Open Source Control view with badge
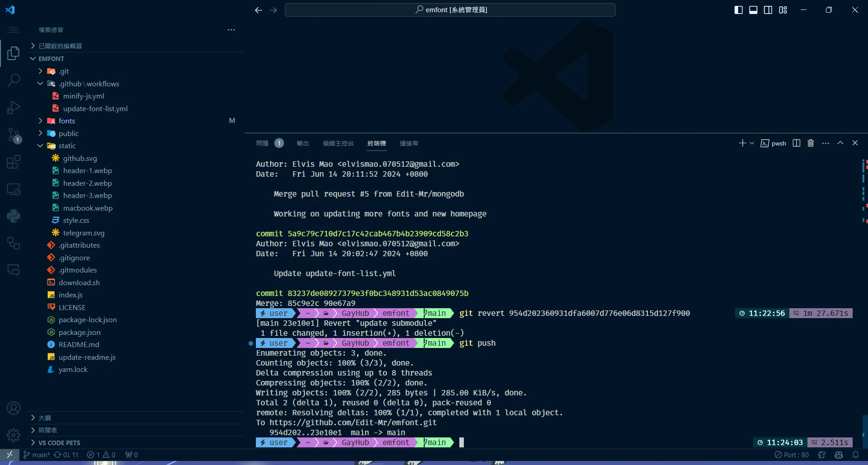This screenshot has width=868, height=465. (14, 135)
